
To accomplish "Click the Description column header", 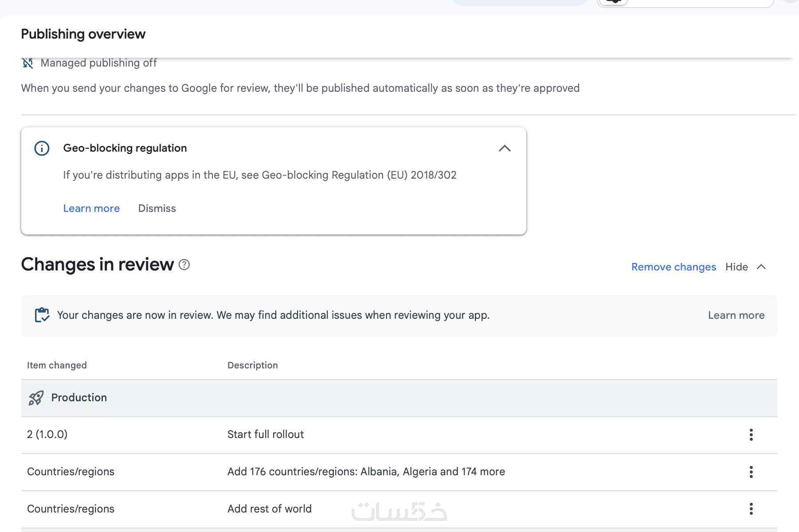I will [x=253, y=365].
